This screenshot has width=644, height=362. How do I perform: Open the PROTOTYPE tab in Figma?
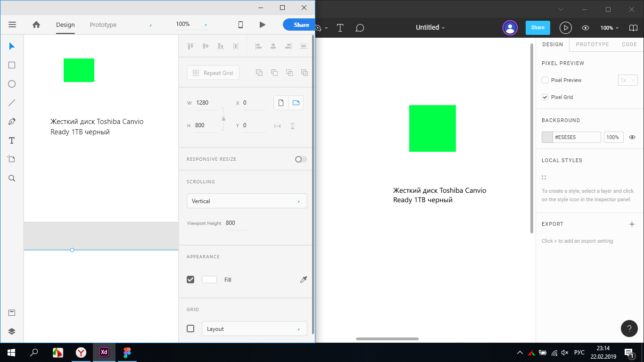click(593, 44)
